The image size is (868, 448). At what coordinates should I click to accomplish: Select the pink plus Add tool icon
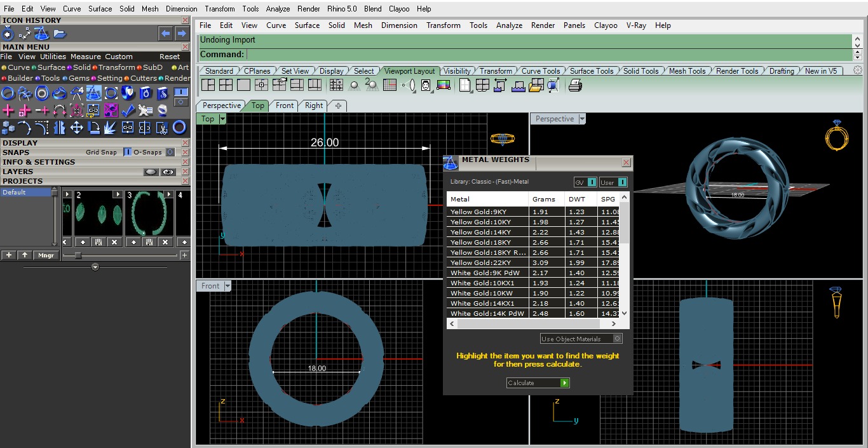coord(8,111)
